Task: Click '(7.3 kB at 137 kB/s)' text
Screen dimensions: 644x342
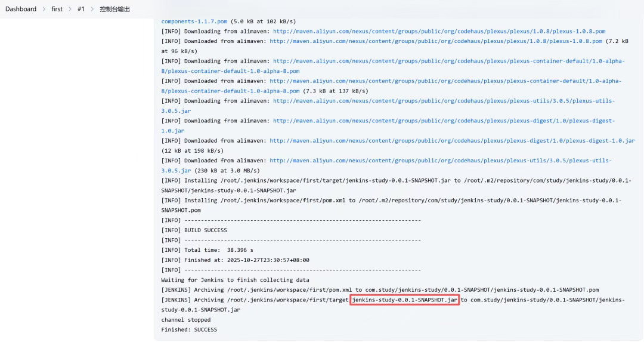Action: (x=336, y=91)
